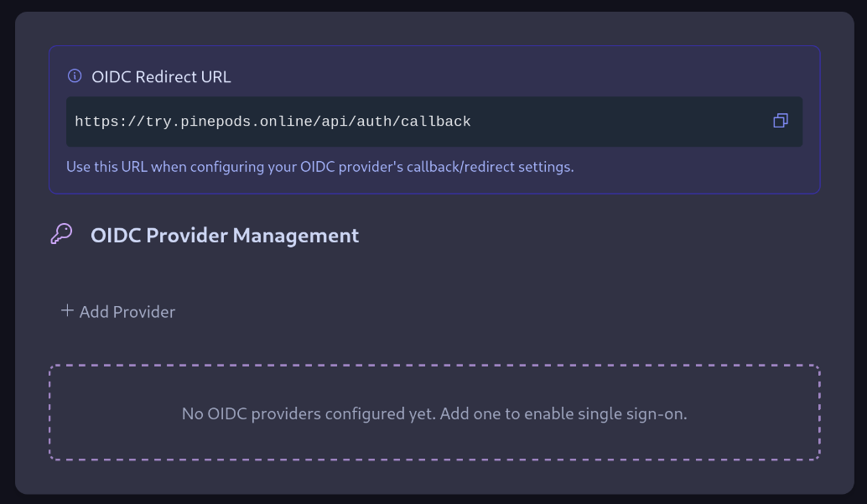Viewport: 867px width, 504px height.
Task: Expand the Add Provider form
Action: click(117, 311)
